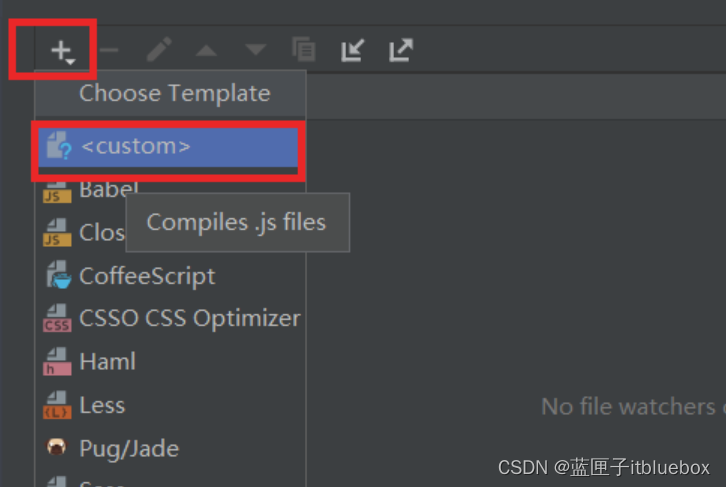Choose the Less template
The width and height of the screenshot is (726, 487).
[x=102, y=405]
